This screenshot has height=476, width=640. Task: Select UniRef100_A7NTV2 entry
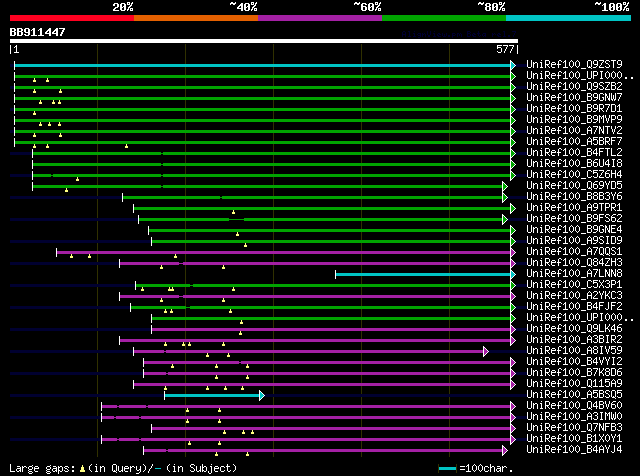tap(574, 131)
